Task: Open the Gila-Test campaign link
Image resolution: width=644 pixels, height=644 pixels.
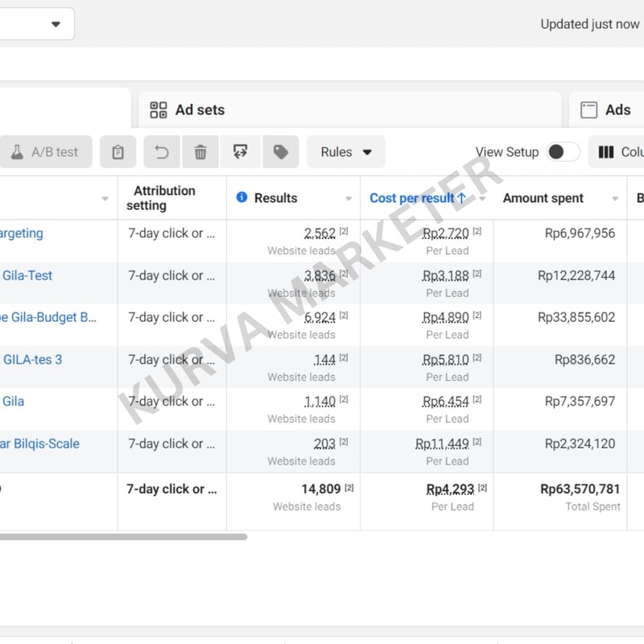Action: coord(27,275)
